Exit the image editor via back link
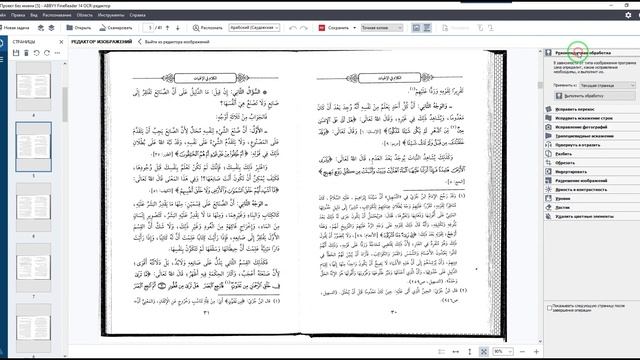This screenshot has width=640, height=360. pos(173,42)
